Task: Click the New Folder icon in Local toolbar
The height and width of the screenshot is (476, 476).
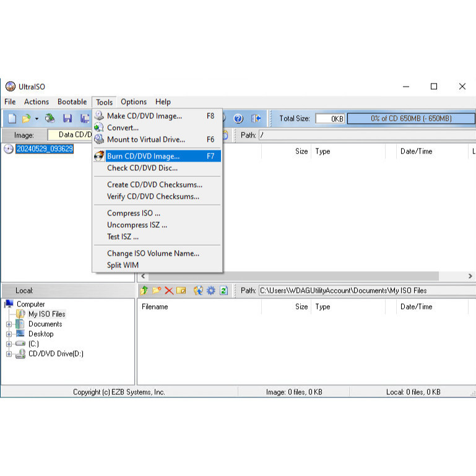Action: tap(156, 290)
